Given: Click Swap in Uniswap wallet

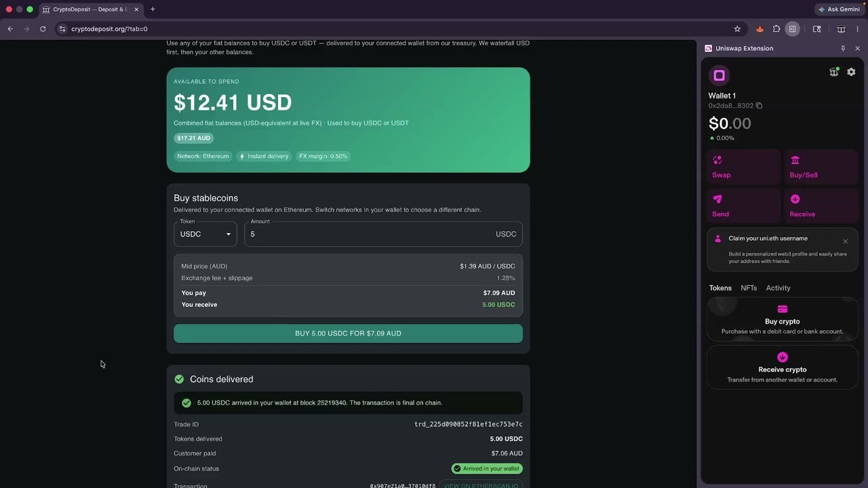Looking at the screenshot, I should [x=744, y=167].
